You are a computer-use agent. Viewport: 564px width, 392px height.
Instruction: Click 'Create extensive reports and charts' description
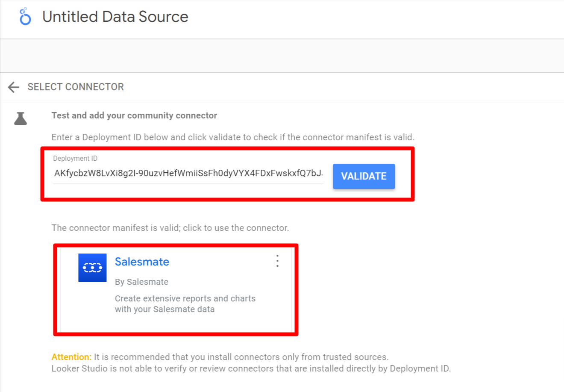185,304
